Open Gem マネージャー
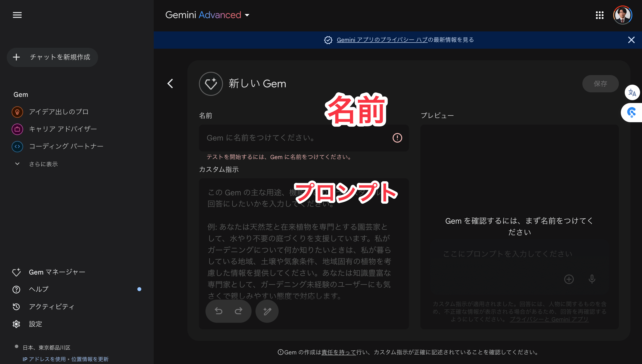642x364 pixels. 57,272
